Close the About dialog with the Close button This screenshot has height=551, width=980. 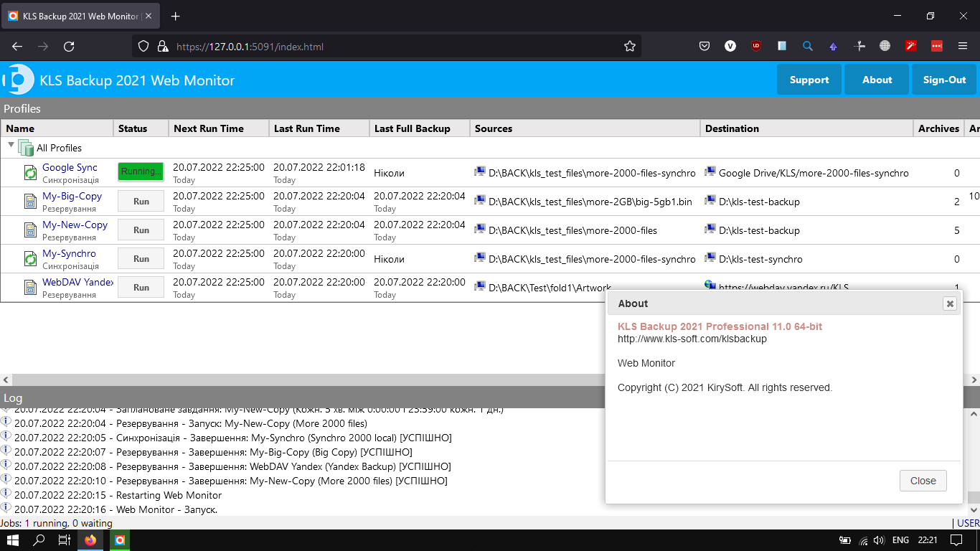pyautogui.click(x=923, y=481)
